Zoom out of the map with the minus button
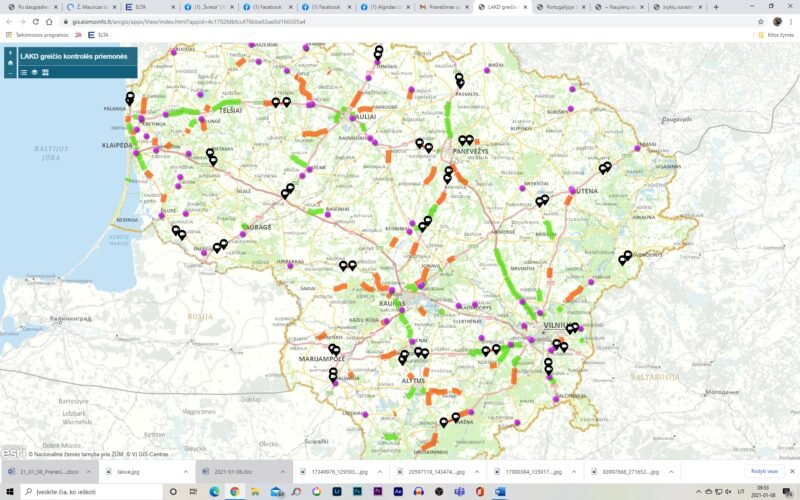 10,73
